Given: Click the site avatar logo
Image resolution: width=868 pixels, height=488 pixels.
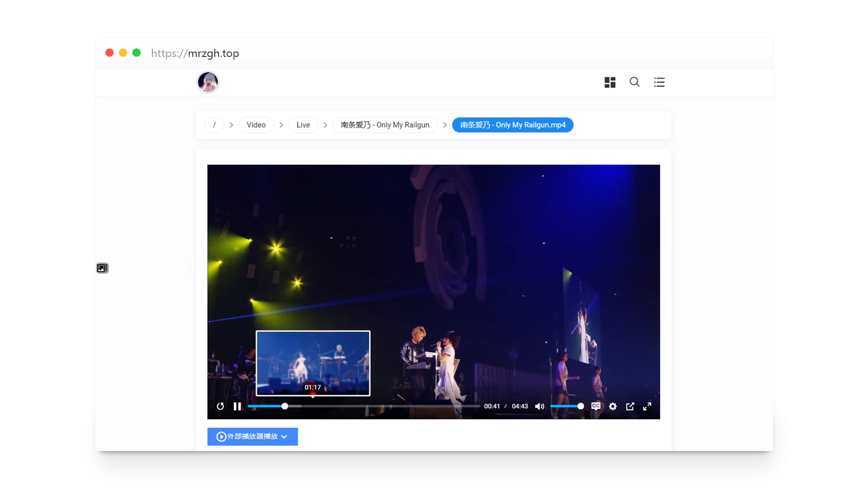Looking at the screenshot, I should 208,82.
